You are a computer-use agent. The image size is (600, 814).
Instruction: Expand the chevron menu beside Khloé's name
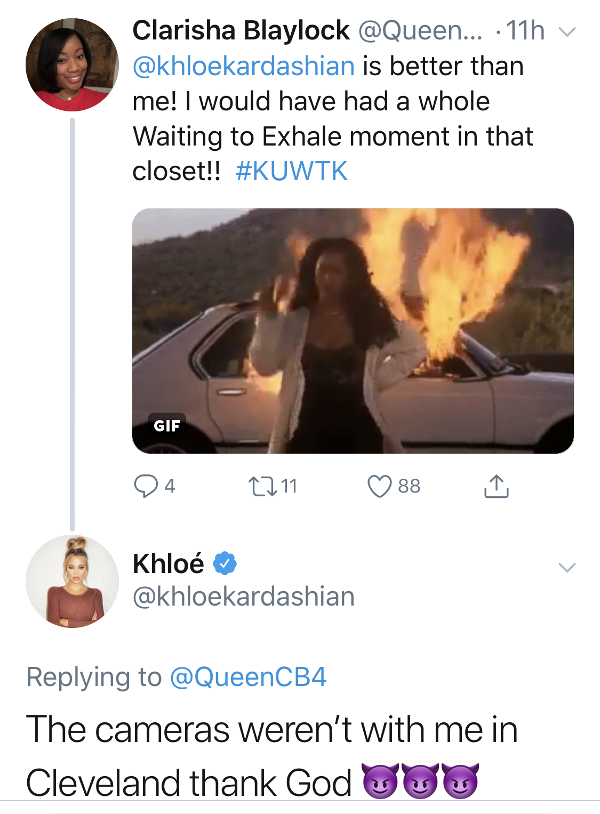tap(566, 567)
